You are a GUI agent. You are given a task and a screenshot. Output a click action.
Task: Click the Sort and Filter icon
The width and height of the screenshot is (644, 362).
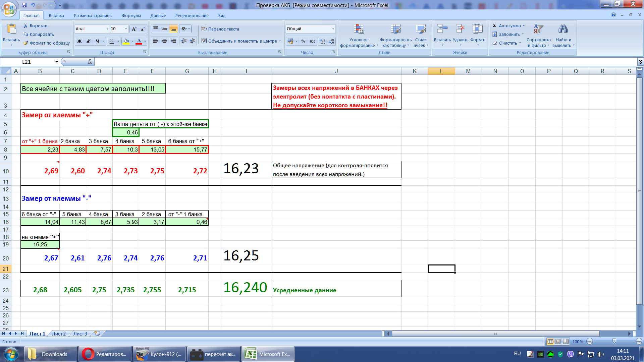click(x=538, y=29)
